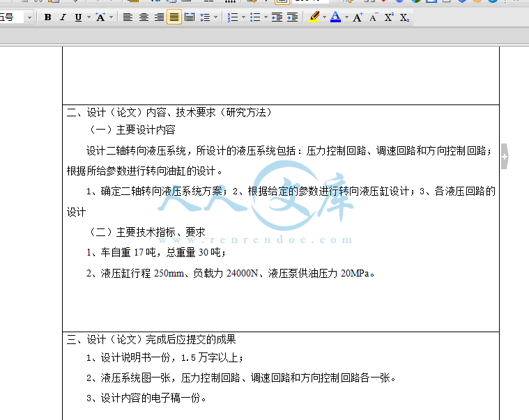
Task: Decrease paragraph indent
Action: click(277, 17)
